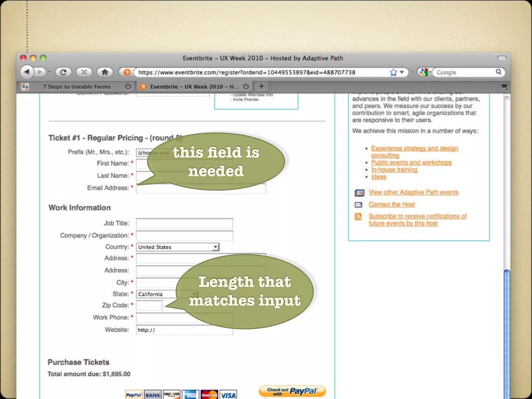The height and width of the screenshot is (399, 532).
Task: Click the calendar icon beside Adaptive Path events
Action: (x=359, y=193)
